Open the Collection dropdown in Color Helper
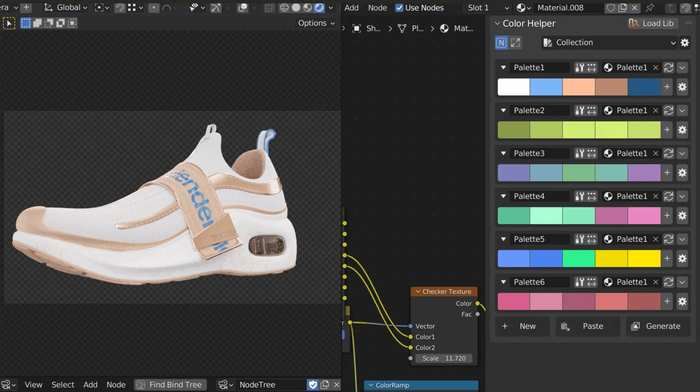Image resolution: width=700 pixels, height=392 pixels. 609,42
